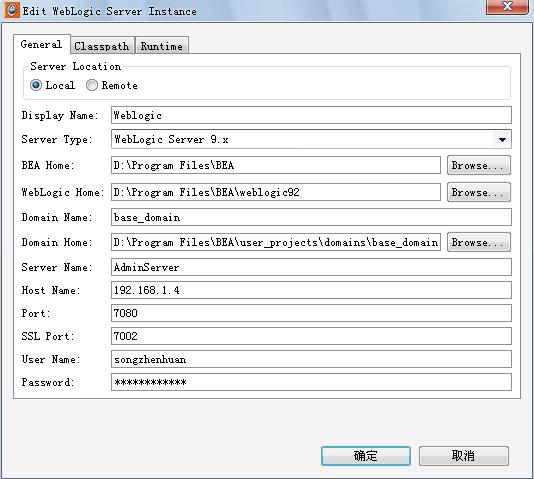Image resolution: width=534 pixels, height=479 pixels.
Task: Close the Edit WebLogic Server Instance dialog
Action: (507, 7)
